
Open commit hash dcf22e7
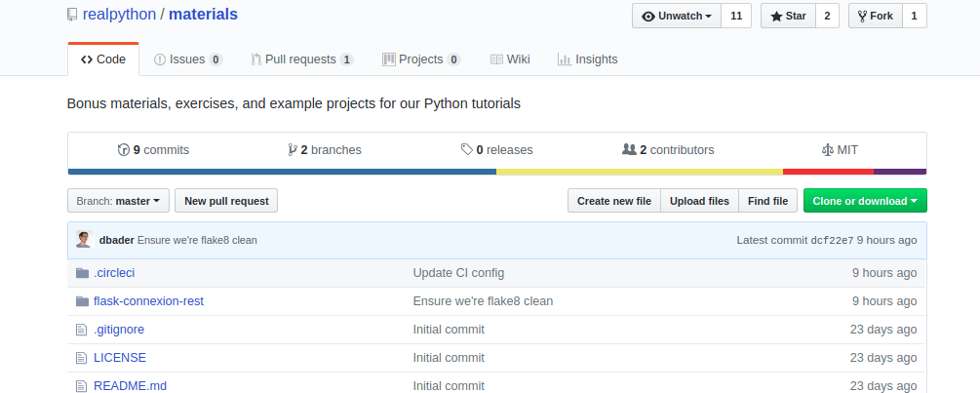(x=832, y=240)
